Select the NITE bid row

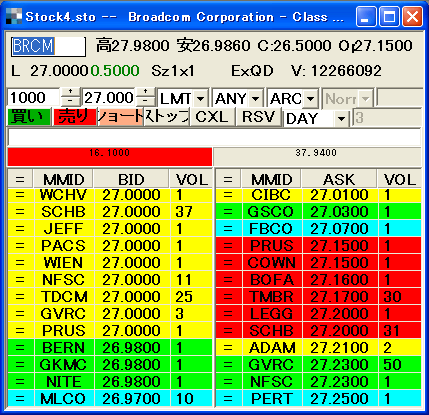110,381
